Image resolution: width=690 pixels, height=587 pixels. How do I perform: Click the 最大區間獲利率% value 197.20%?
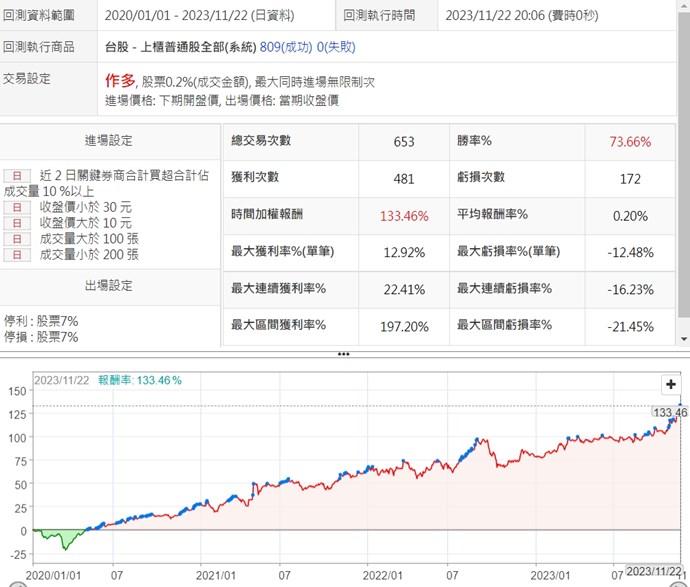(405, 326)
